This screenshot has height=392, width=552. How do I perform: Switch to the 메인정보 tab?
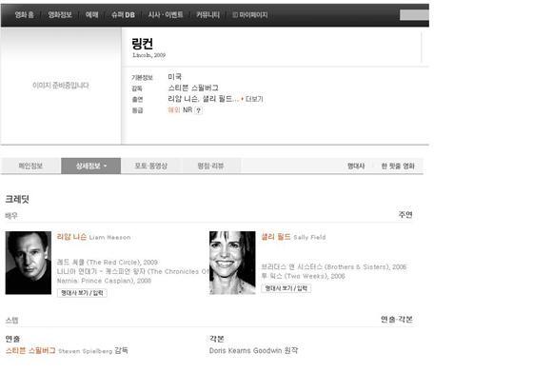pos(30,166)
